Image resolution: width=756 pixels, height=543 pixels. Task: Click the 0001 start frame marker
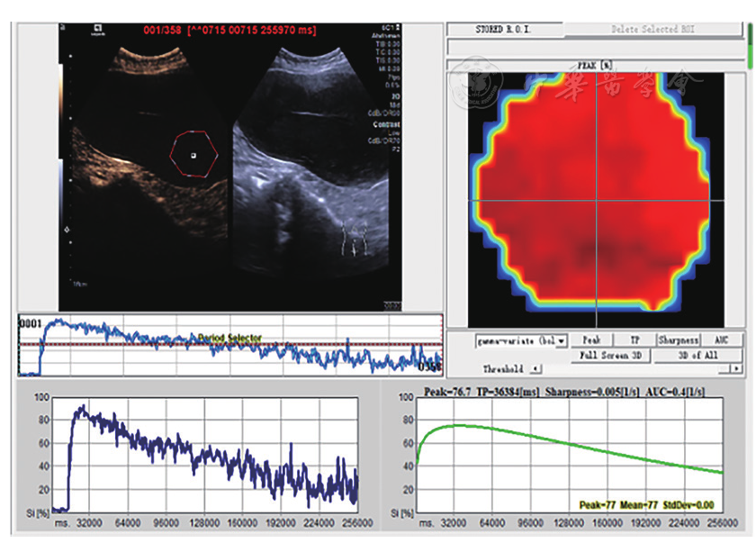31,322
